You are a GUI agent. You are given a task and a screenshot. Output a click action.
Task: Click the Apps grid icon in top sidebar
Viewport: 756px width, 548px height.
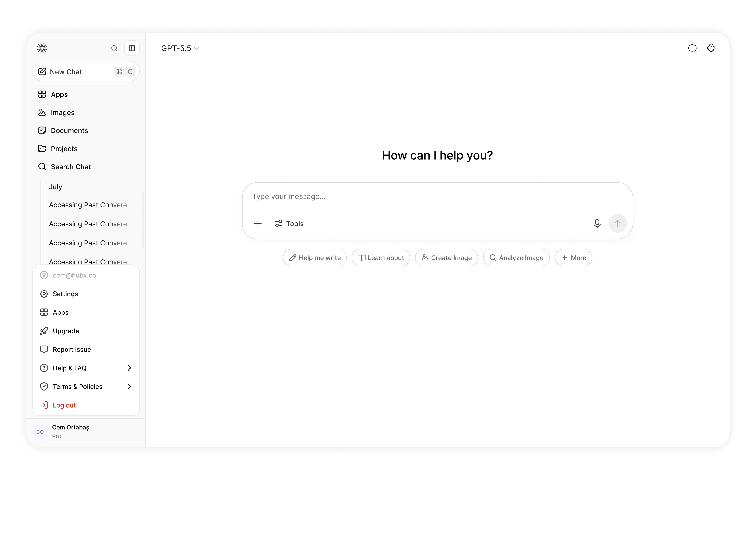[42, 95]
